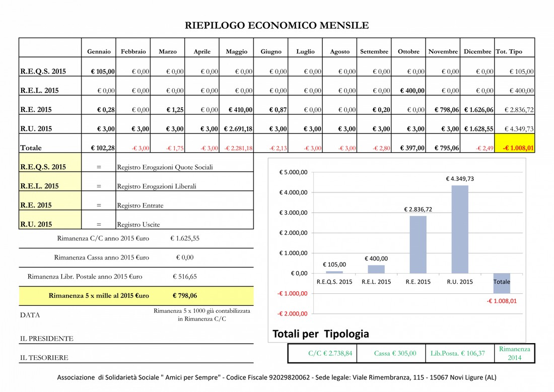Select the Registro Uscite legend text
Image resolution: width=554 pixels, height=392 pixels.
(x=138, y=224)
